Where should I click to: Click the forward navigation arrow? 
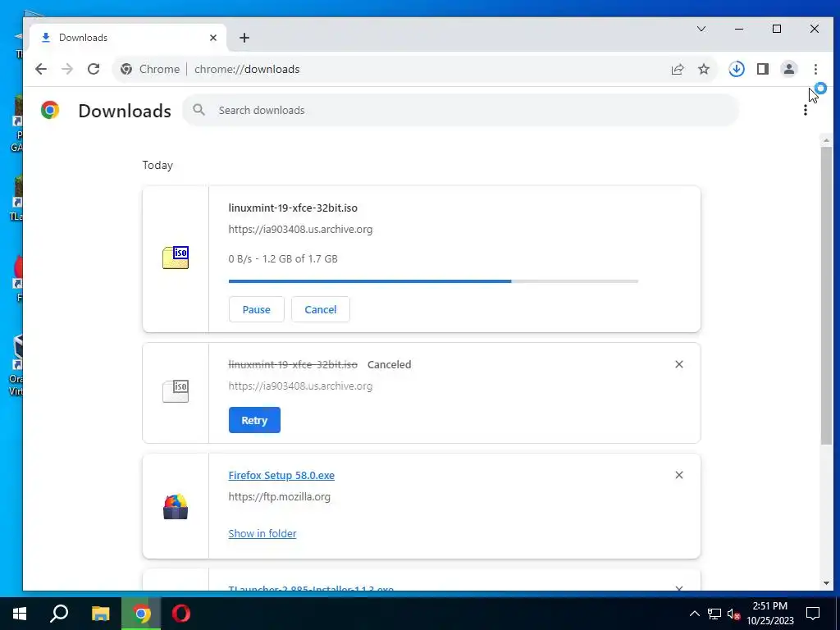[67, 69]
